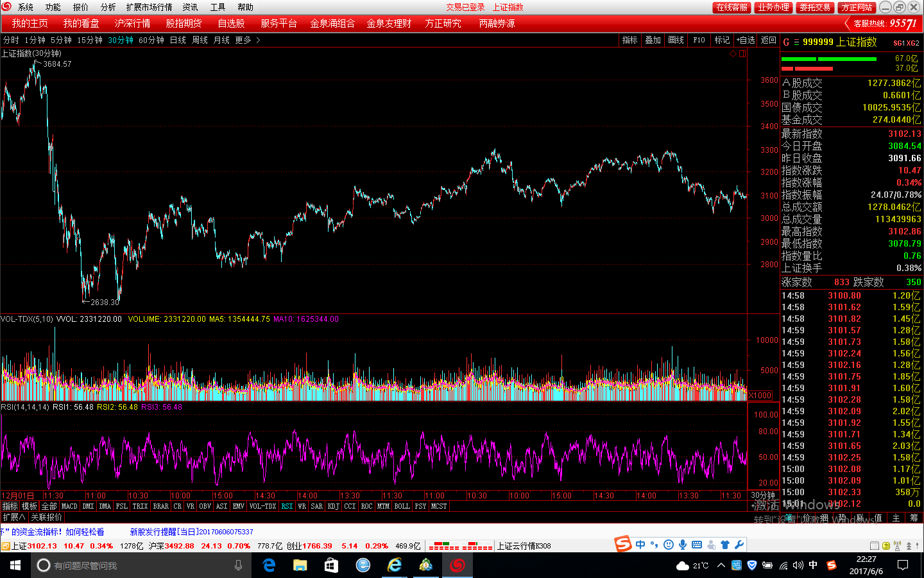Click the red diamond marker above the chart
924x578 pixels.
click(733, 54)
